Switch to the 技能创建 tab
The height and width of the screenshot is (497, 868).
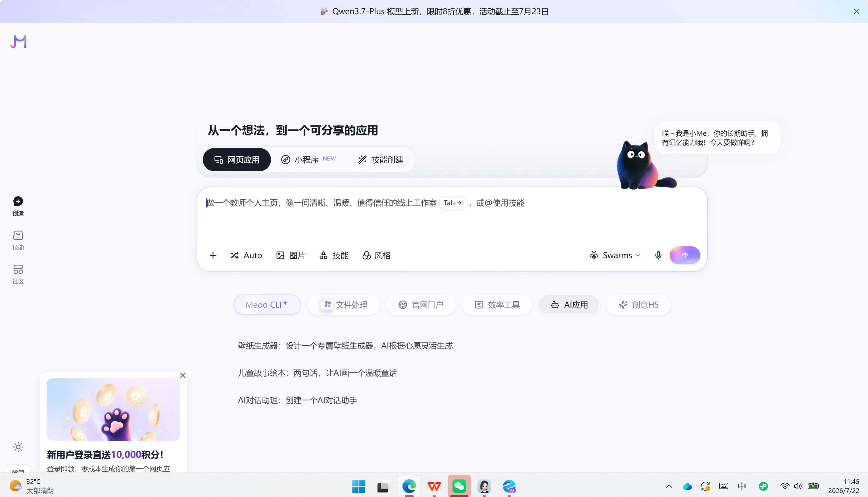pyautogui.click(x=381, y=159)
